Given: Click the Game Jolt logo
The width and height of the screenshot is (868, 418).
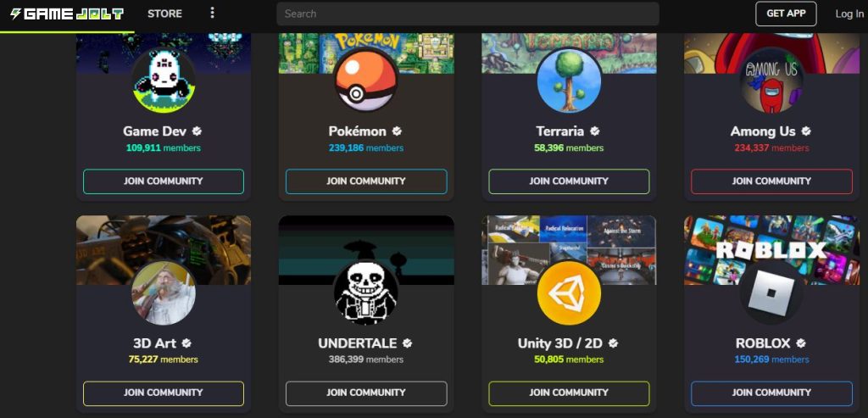Looking at the screenshot, I should 67,14.
